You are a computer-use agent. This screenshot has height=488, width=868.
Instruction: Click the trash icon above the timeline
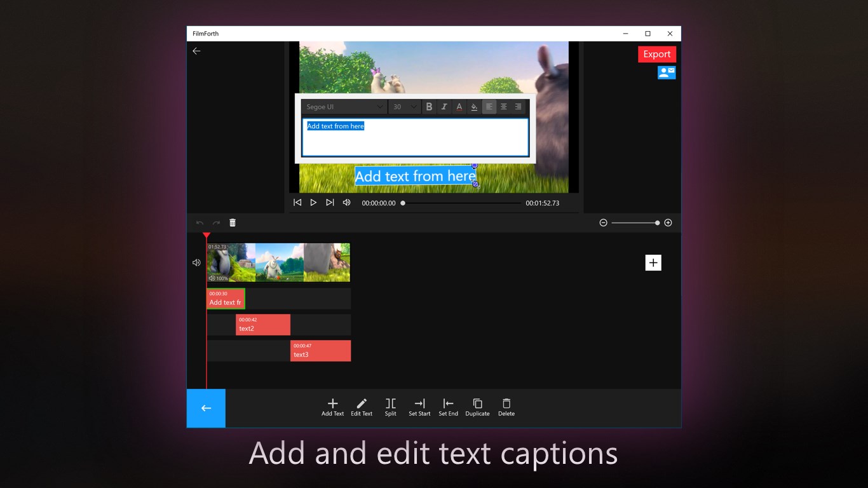coord(233,222)
